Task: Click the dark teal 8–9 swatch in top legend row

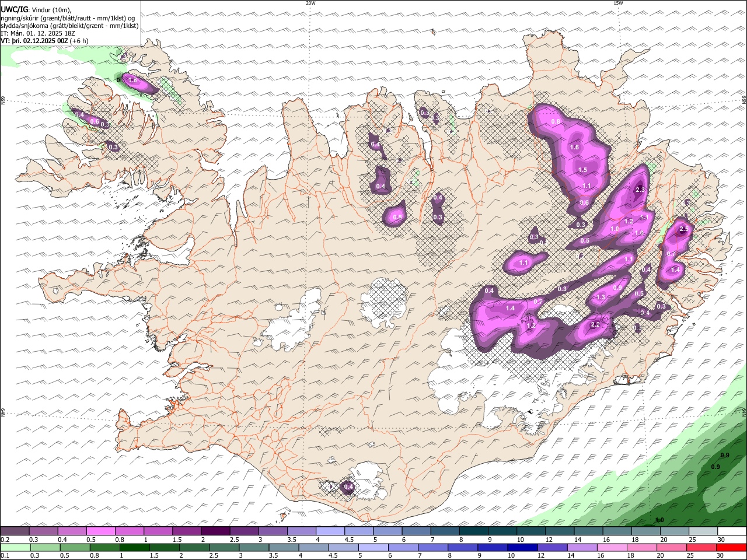Action: [x=473, y=531]
